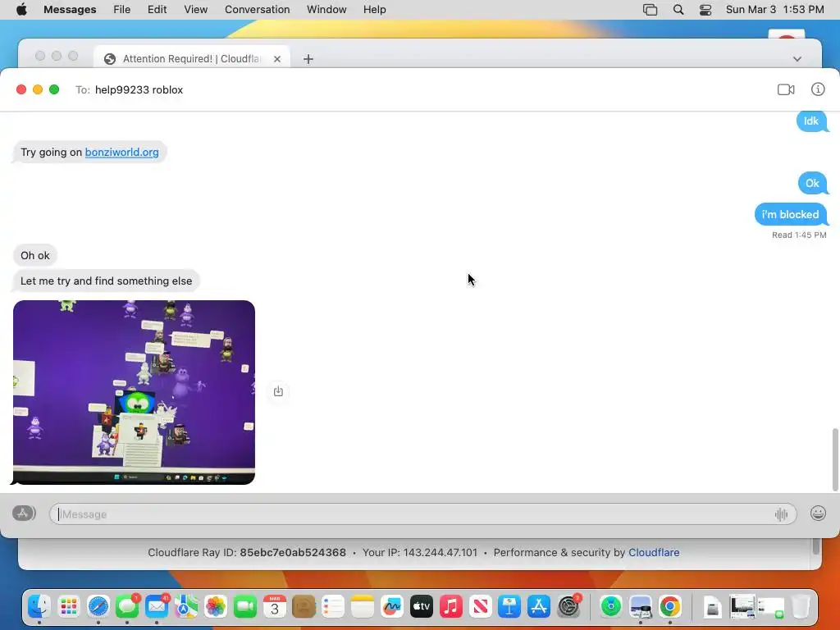840x630 pixels.
Task: Click the date and time in the menu bar
Action: click(x=774, y=10)
